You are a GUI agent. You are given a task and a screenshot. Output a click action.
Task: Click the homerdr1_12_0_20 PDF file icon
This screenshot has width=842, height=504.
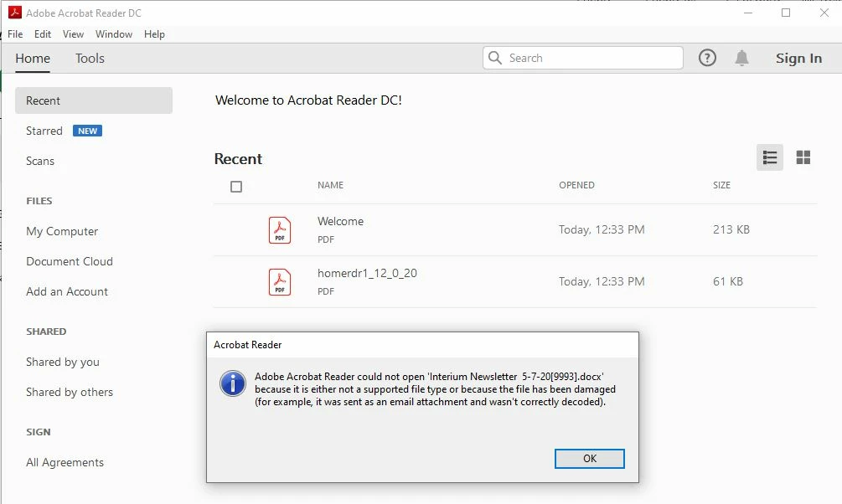(x=280, y=282)
